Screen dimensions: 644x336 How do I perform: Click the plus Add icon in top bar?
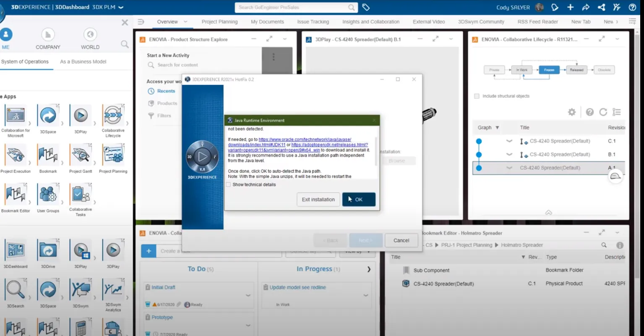click(x=570, y=7)
